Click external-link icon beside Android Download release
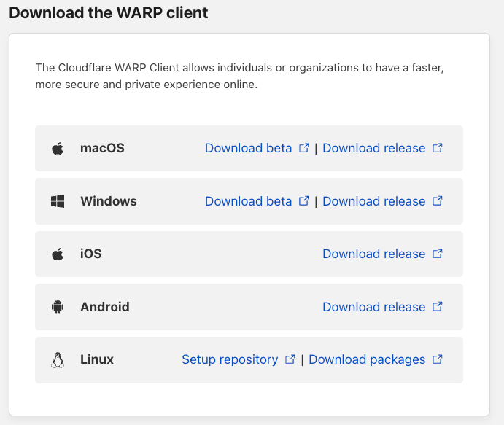Screen dimensions: 504x425 (x=438, y=307)
